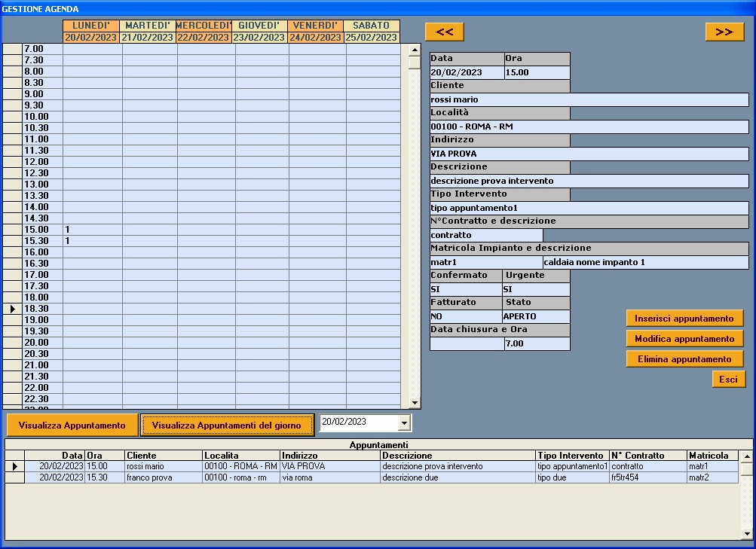
Task: Select the VENERDI' column header
Action: coord(315,26)
